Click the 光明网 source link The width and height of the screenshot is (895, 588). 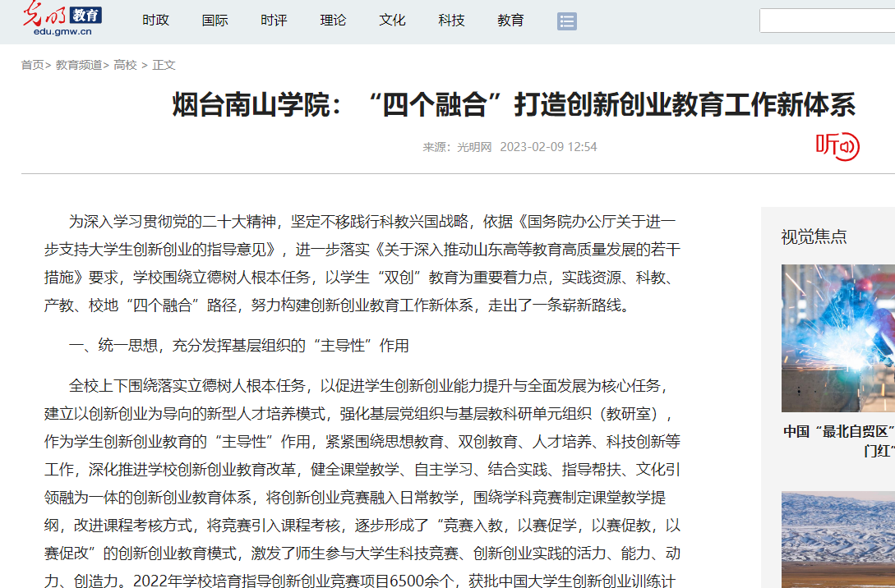click(x=474, y=147)
